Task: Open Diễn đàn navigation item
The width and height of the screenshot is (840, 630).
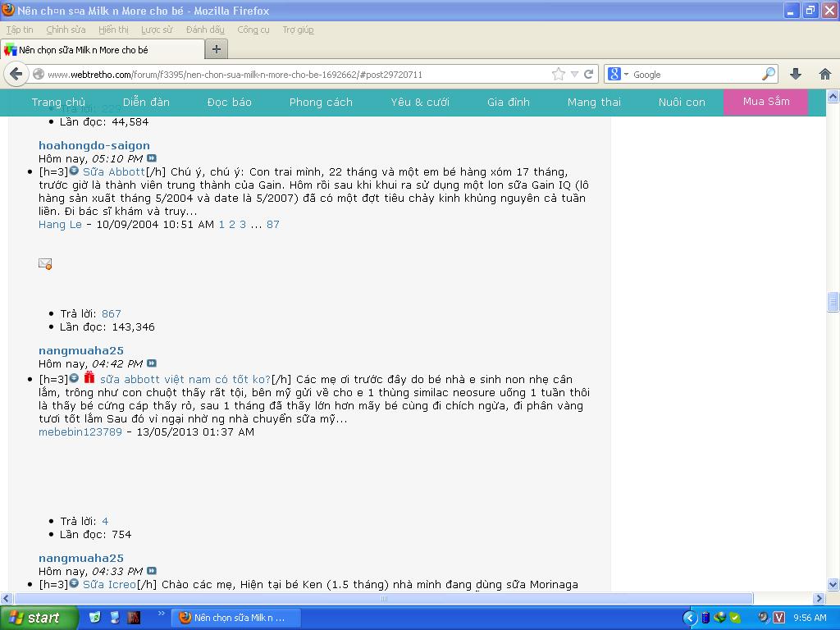Action: click(x=146, y=103)
